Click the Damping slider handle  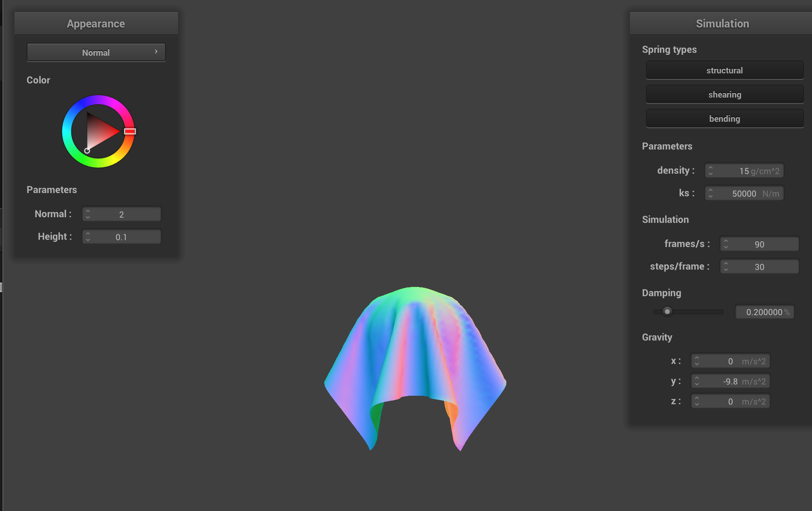[667, 312]
